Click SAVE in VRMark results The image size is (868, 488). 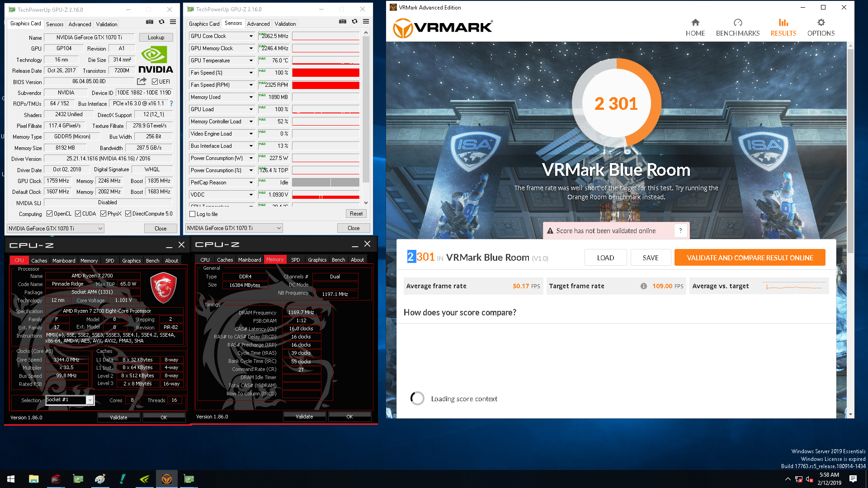click(x=651, y=258)
